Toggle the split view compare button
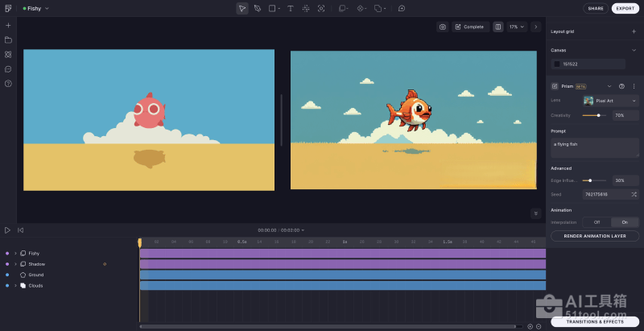This screenshot has height=331, width=644. pyautogui.click(x=498, y=27)
